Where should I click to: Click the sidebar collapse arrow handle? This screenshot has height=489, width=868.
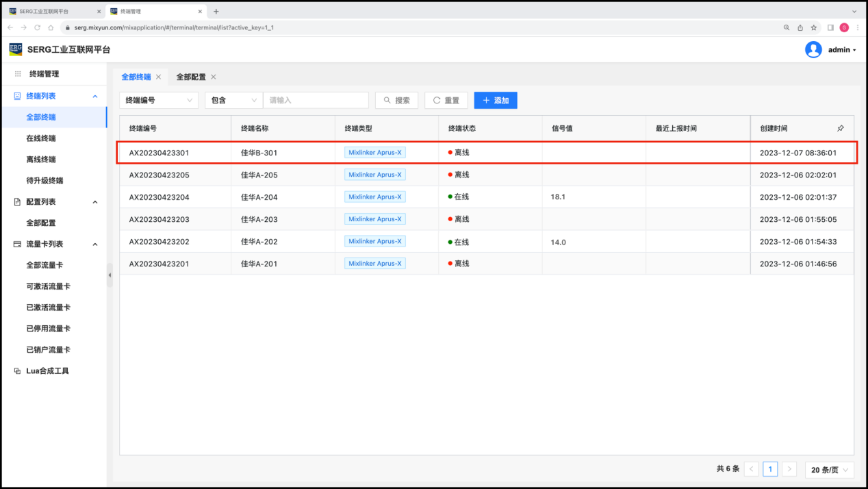110,275
